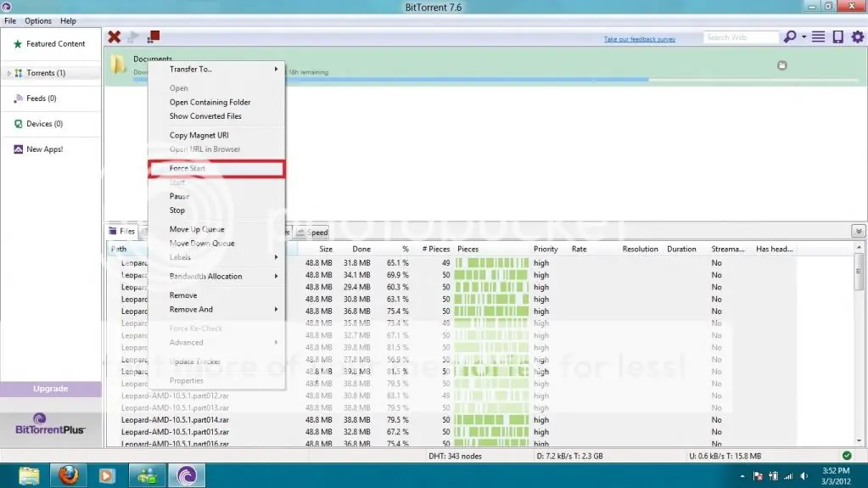
Task: Switch to the Files tab
Action: [122, 232]
